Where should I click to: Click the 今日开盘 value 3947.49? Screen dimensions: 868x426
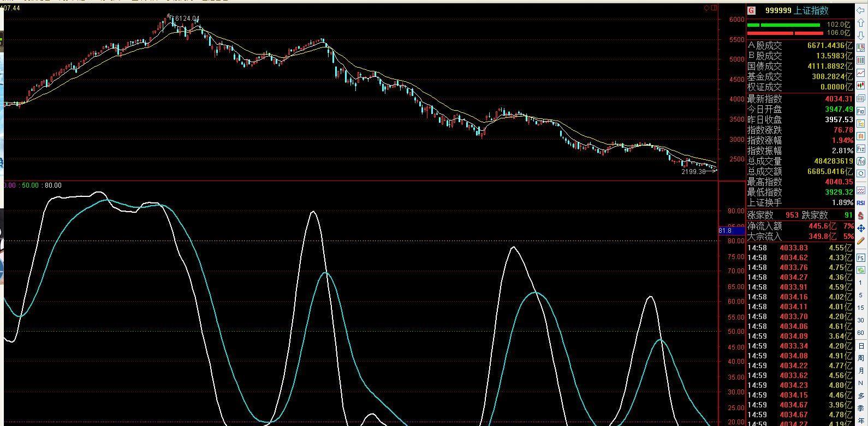839,110
